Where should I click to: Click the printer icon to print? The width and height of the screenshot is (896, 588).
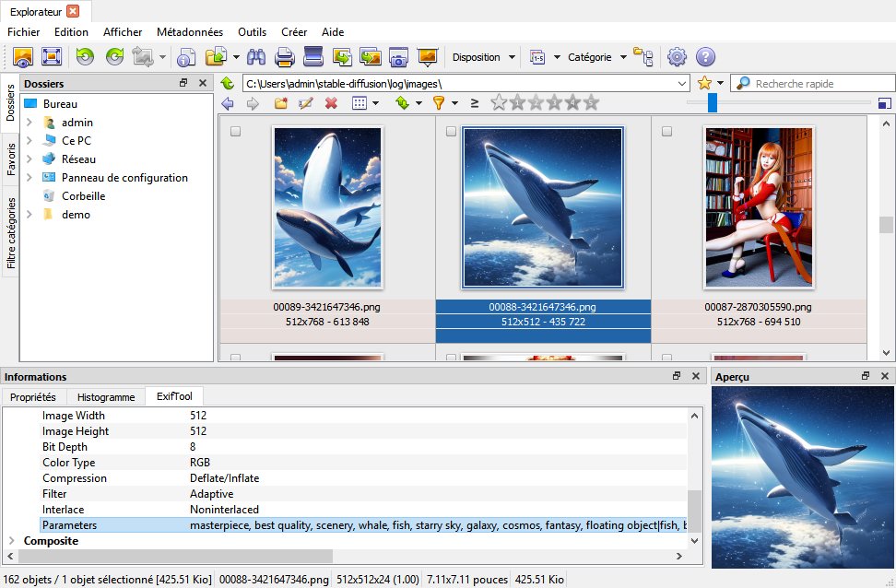click(285, 57)
